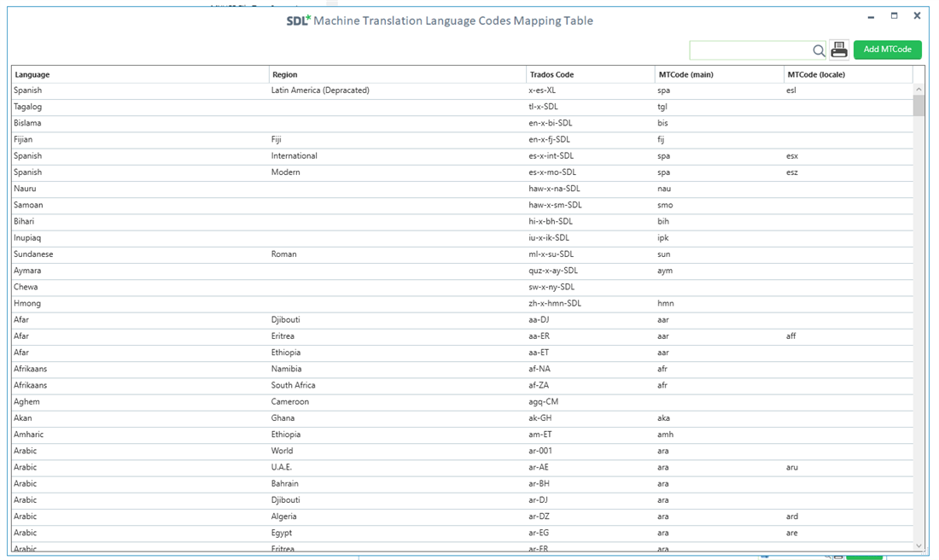Click the aru locale code cell
Screen dimensions: 939x560
792,467
